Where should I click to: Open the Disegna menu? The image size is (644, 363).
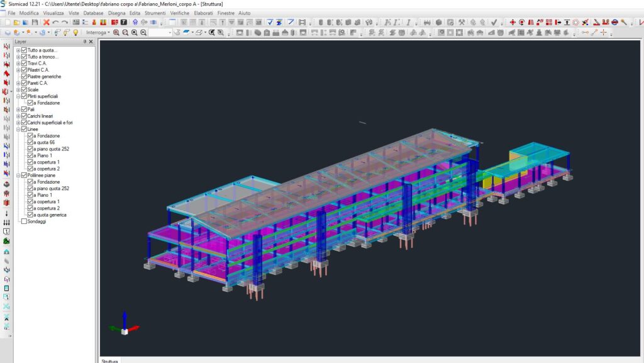tap(116, 13)
